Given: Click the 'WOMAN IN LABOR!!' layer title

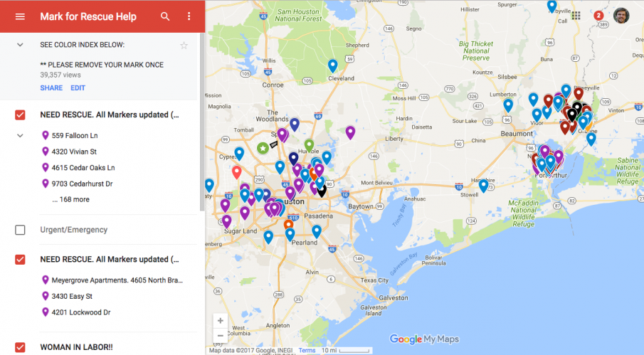Looking at the screenshot, I should 76,347.
